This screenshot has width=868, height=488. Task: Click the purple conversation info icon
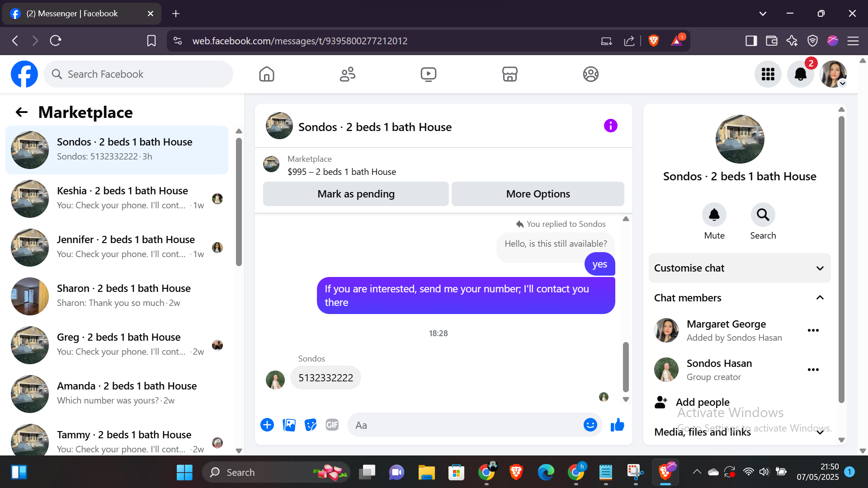pos(610,126)
